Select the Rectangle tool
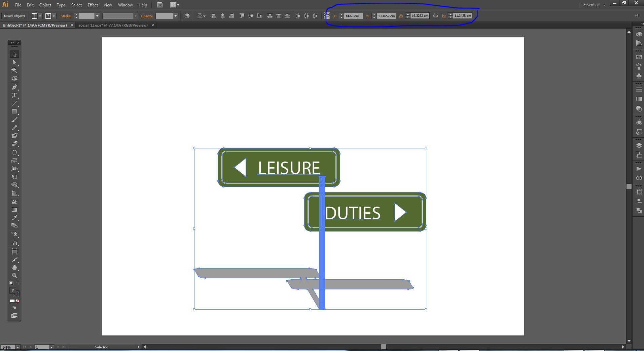Image resolution: width=644 pixels, height=351 pixels. [x=14, y=111]
